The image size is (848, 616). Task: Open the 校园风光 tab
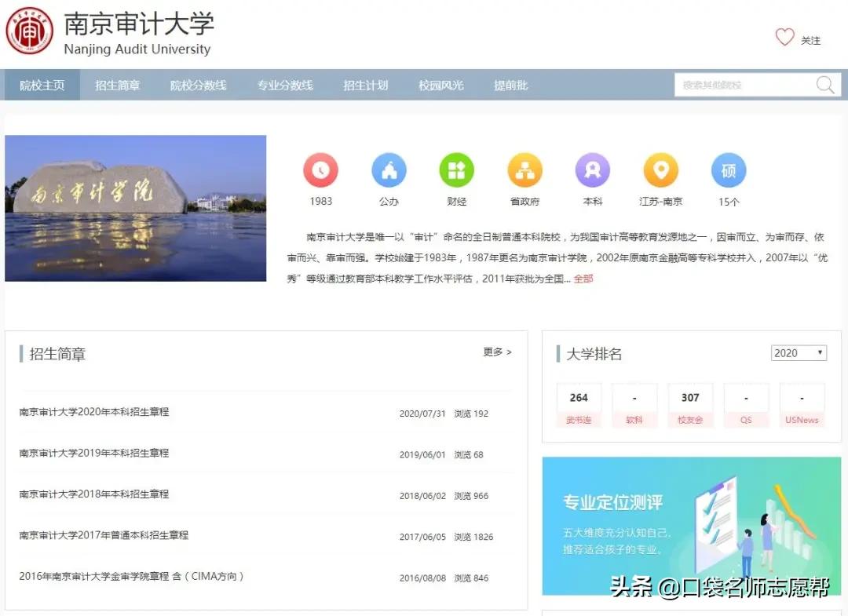pos(440,85)
